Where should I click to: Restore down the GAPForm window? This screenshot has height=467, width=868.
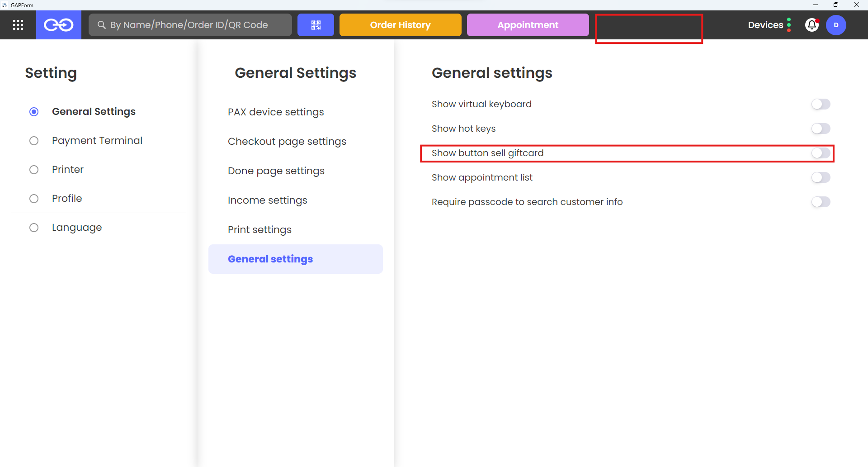pos(836,5)
